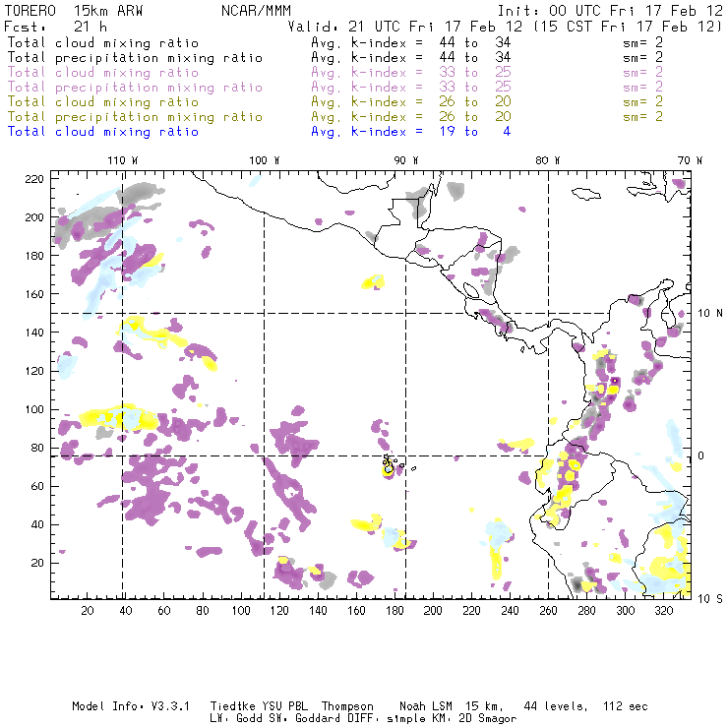Click the 90 W longitude label

click(405, 160)
